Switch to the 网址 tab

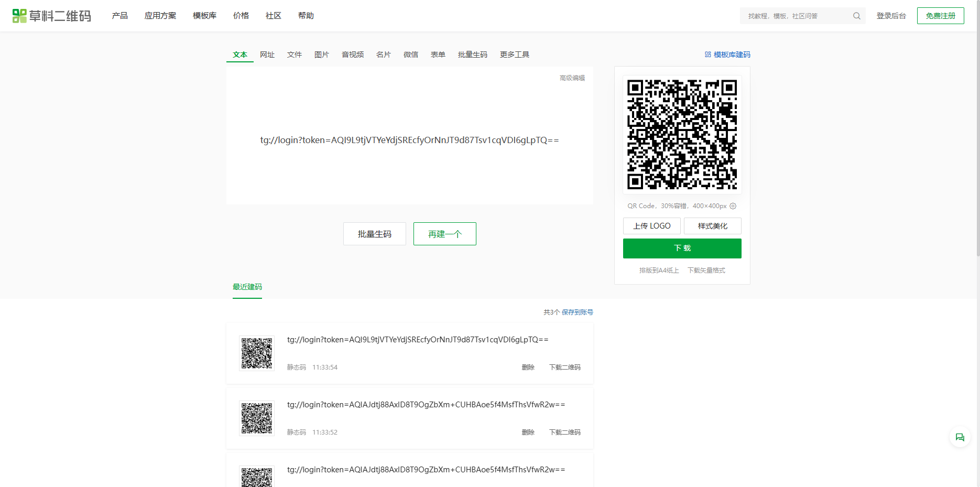pos(267,55)
